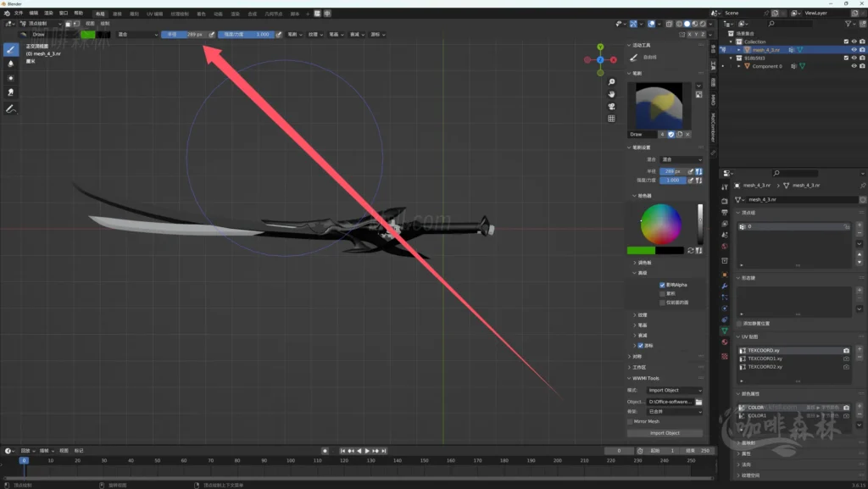The image size is (868, 489).
Task: Select the Blur tool in left toolbar
Action: (x=11, y=64)
